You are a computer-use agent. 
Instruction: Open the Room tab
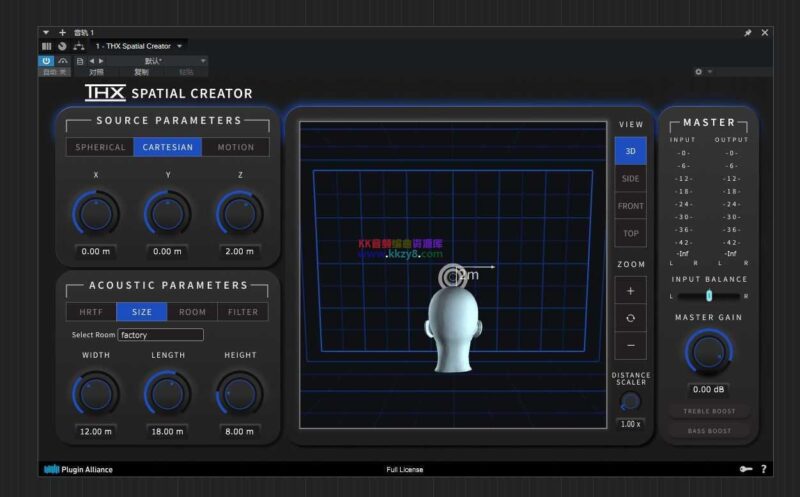192,312
